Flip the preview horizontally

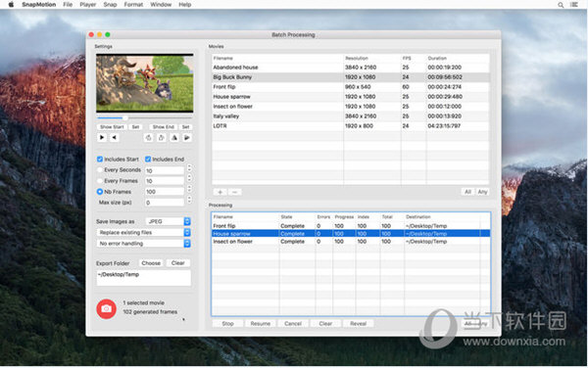[174, 138]
